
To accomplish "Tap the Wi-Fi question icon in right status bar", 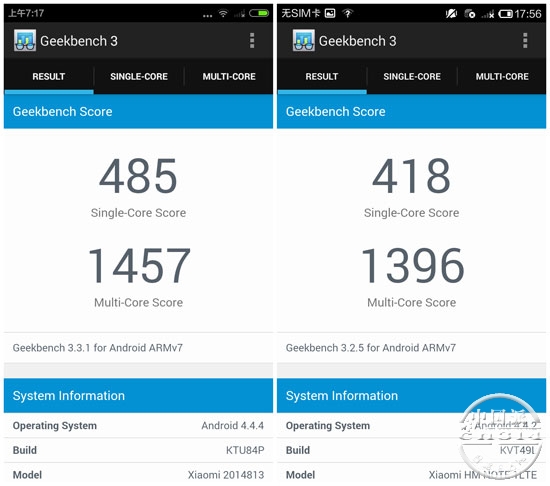I will 348,14.
